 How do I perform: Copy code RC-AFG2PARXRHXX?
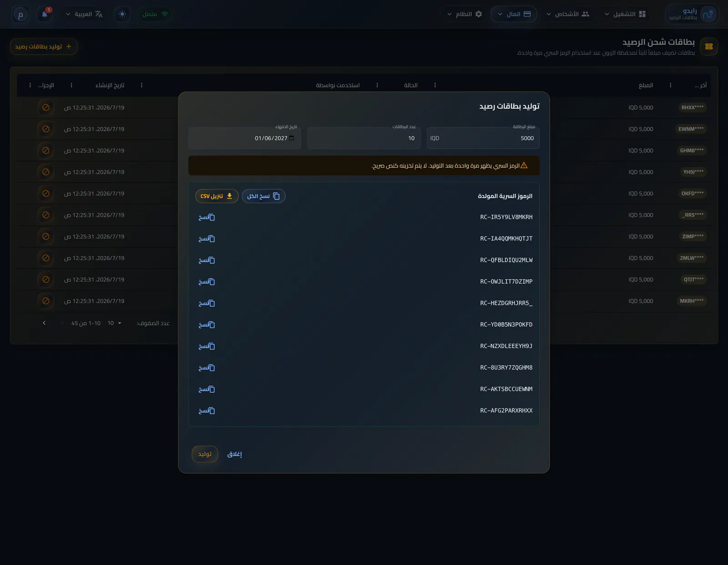(x=207, y=411)
